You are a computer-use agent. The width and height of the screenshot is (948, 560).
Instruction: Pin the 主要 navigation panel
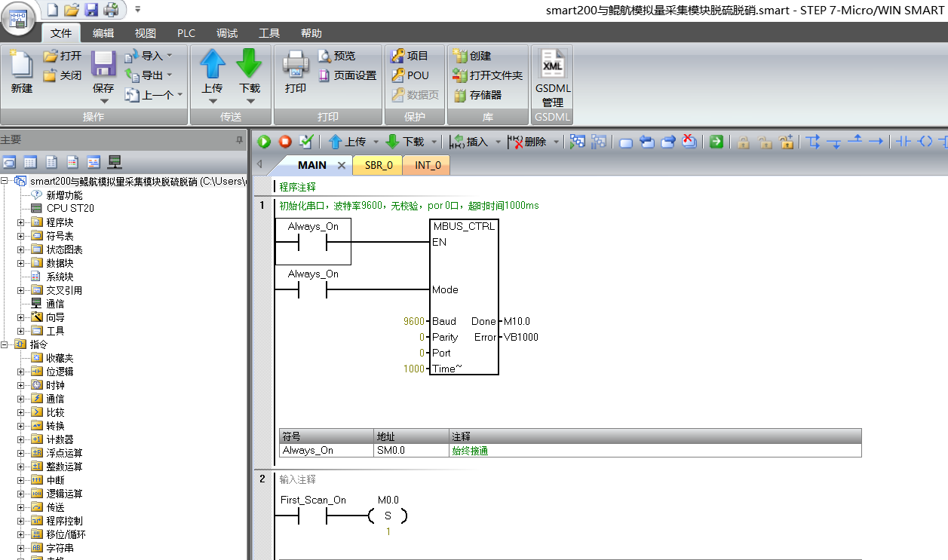tap(239, 140)
